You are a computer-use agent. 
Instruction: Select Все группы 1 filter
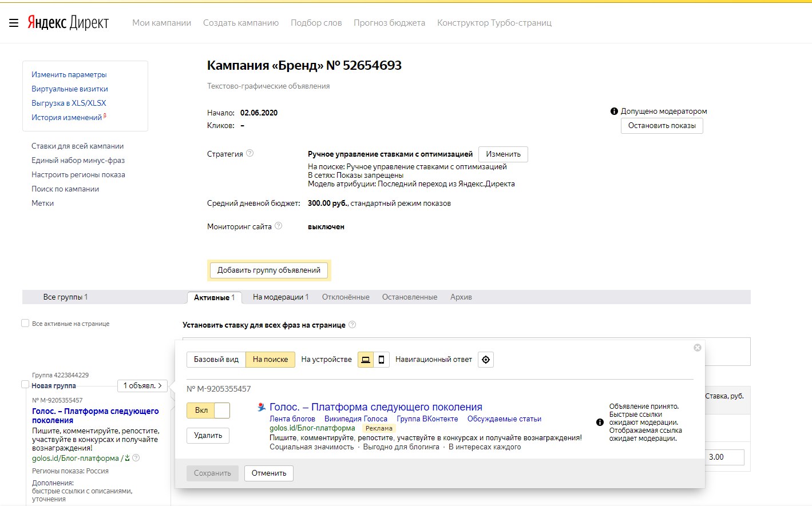[65, 297]
